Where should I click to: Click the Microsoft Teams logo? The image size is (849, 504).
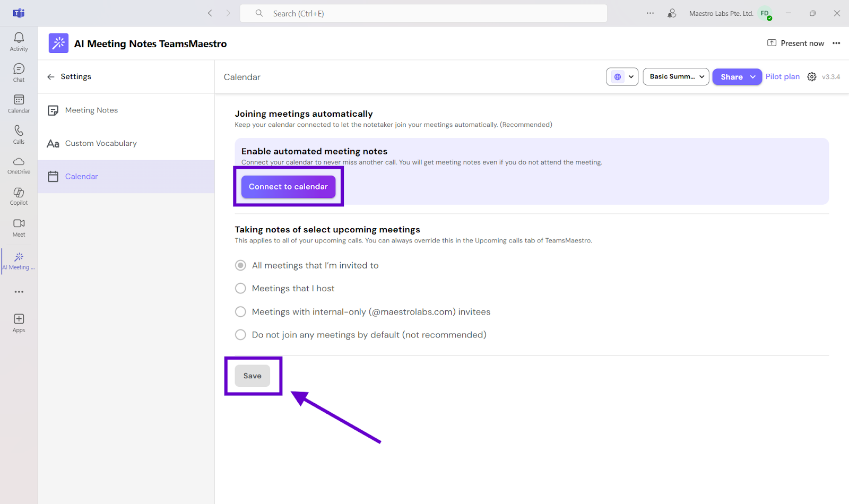(19, 13)
